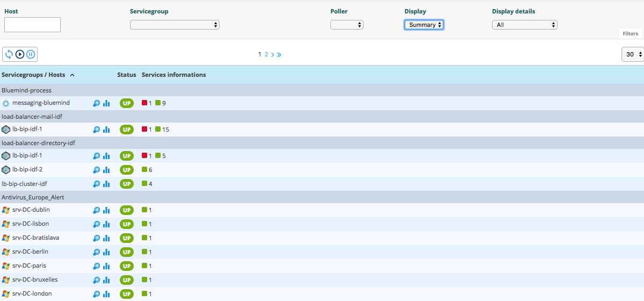Sort by the Servicegroups / Hosts column header
The width and height of the screenshot is (644, 301).
tap(33, 75)
